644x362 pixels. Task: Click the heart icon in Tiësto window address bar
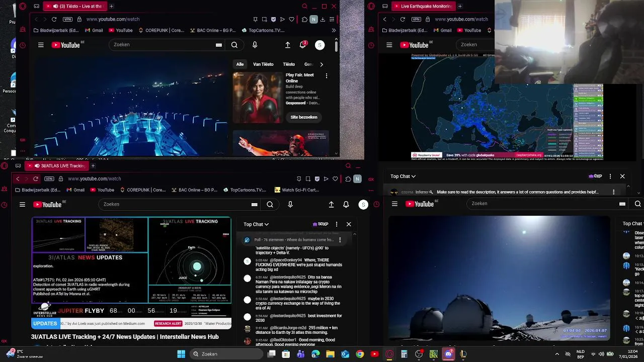click(x=291, y=19)
